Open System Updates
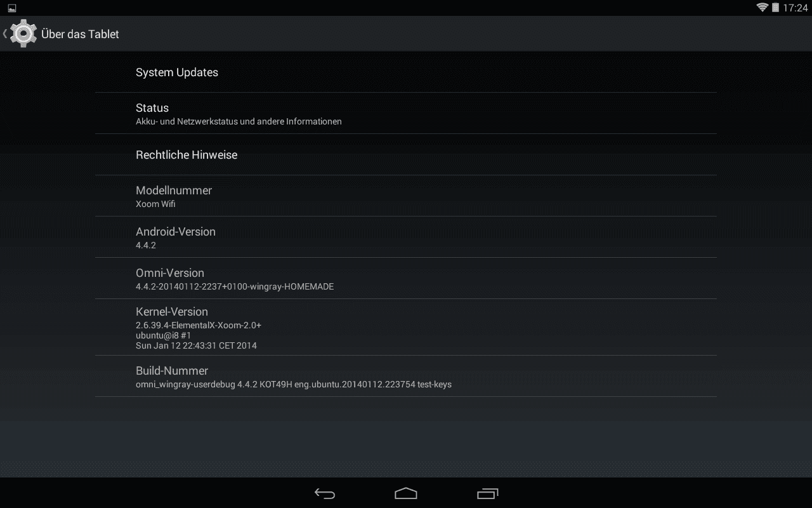 406,72
